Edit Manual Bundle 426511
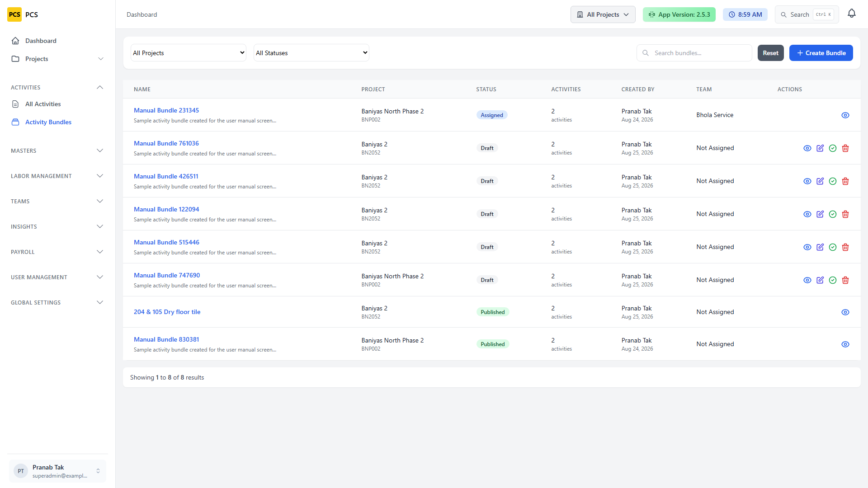The height and width of the screenshot is (488, 868). (x=820, y=181)
